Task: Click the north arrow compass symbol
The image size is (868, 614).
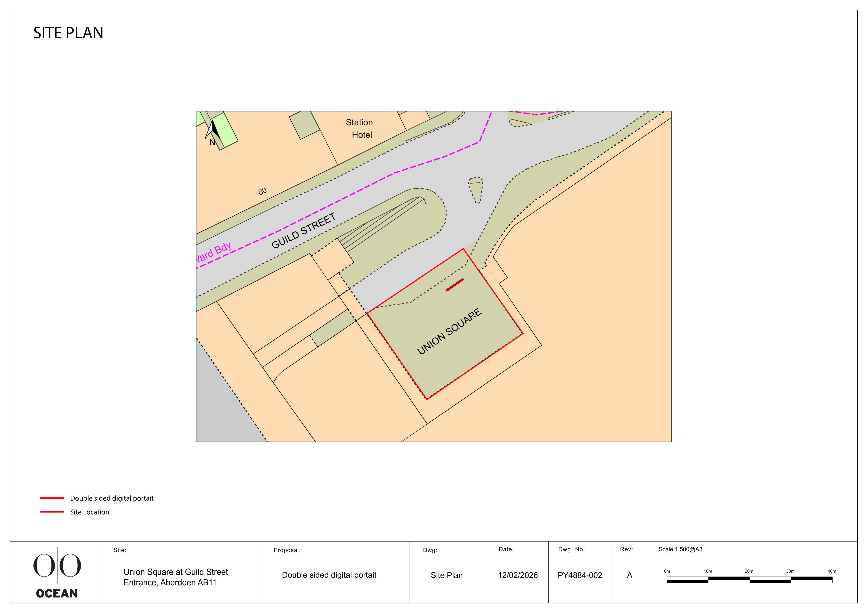Action: pos(213,133)
